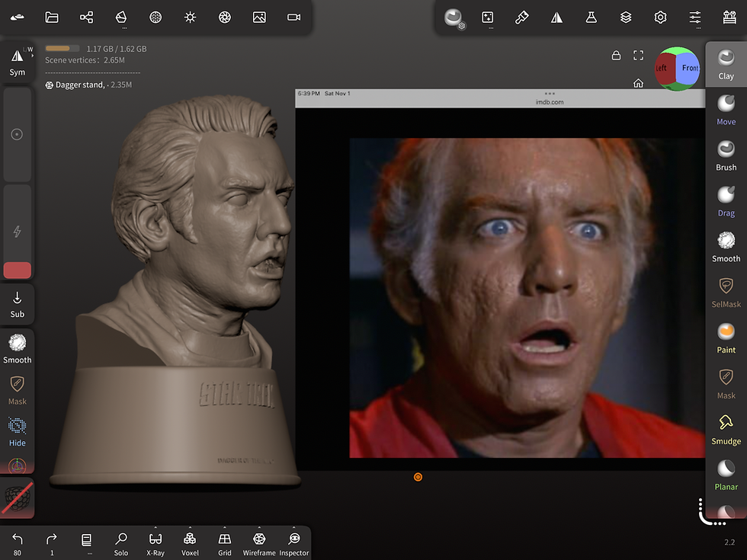This screenshot has height=560, width=747.
Task: Select the SelMask tool
Action: [726, 293]
